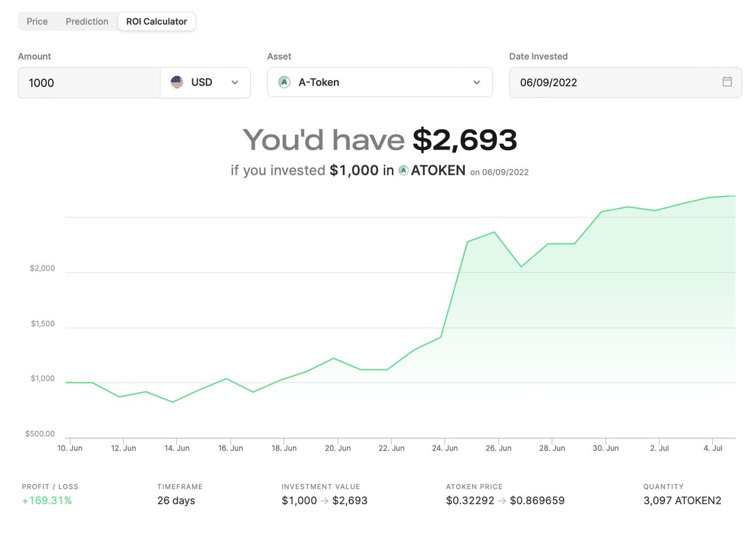
Task: Click the A-Token logo in the Asset selector
Action: coord(284,82)
